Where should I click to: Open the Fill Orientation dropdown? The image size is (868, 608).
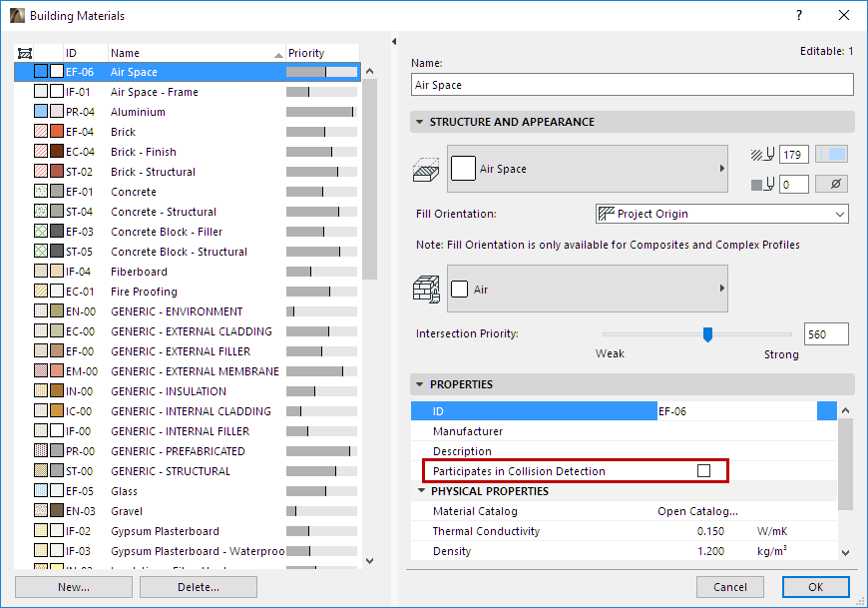pos(840,214)
